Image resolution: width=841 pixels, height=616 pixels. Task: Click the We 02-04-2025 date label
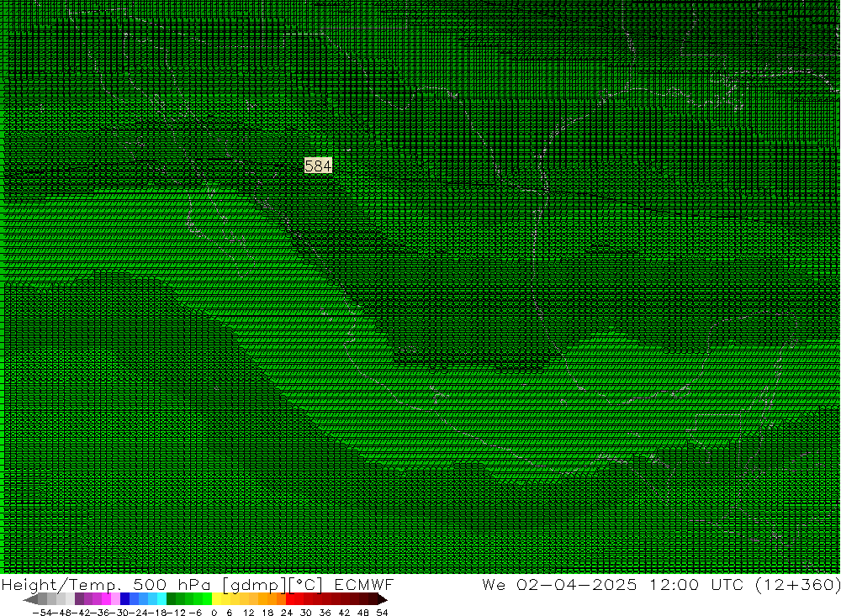(x=559, y=584)
